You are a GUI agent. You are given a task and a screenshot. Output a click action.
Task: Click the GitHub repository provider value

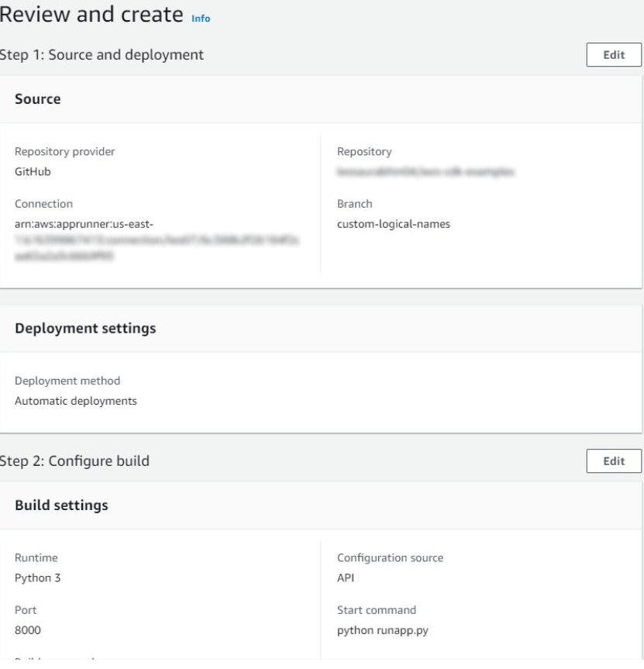pyautogui.click(x=33, y=171)
